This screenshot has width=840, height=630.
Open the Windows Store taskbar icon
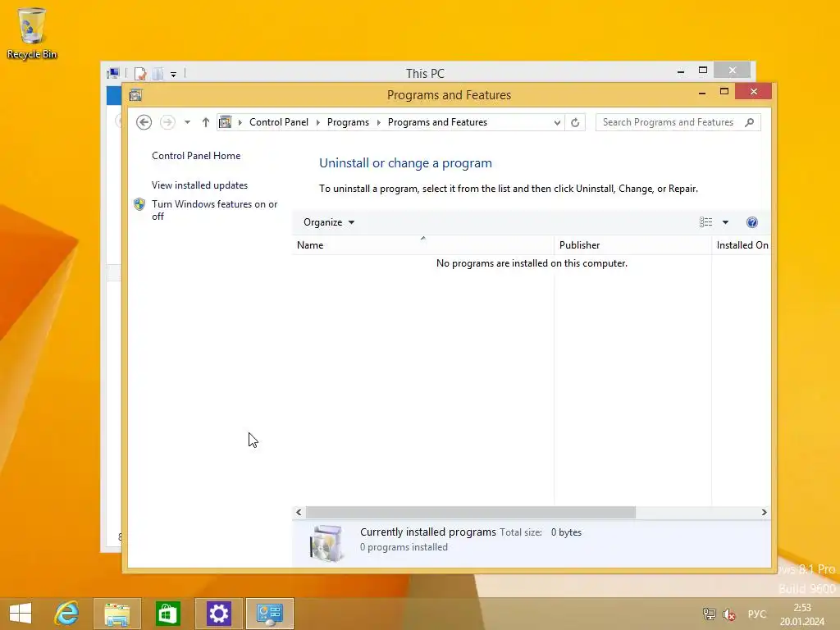coord(167,614)
